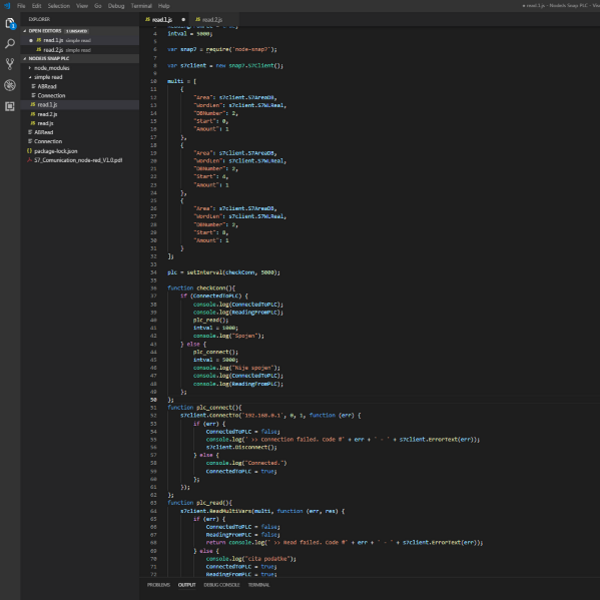Switch to the Problems panel tab
Image resolution: width=600 pixels, height=600 pixels.
click(x=158, y=585)
